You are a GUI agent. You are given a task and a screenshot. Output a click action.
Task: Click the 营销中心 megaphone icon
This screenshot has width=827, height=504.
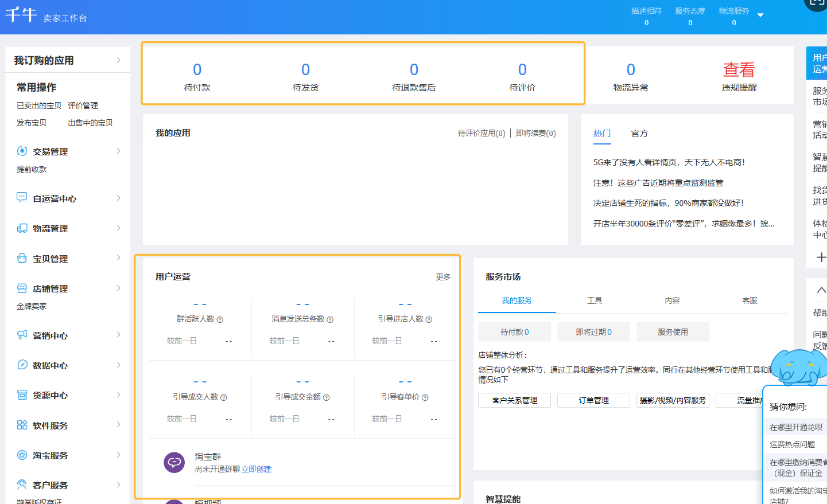pyautogui.click(x=22, y=335)
